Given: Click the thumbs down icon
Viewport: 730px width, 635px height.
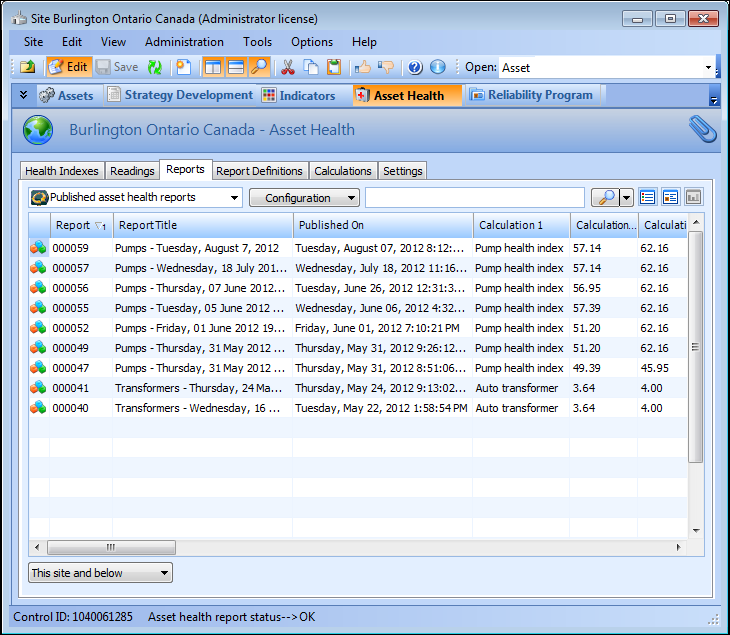Looking at the screenshot, I should point(385,67).
